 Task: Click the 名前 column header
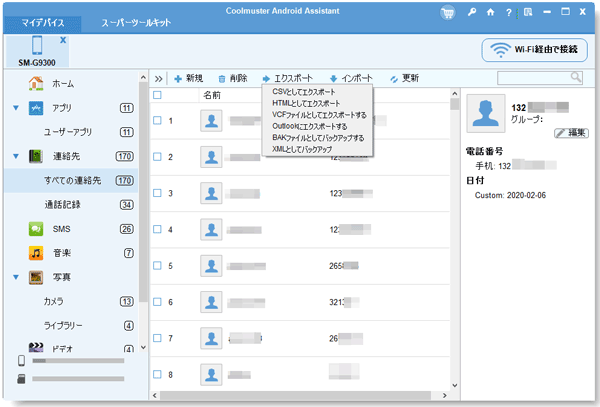click(212, 95)
